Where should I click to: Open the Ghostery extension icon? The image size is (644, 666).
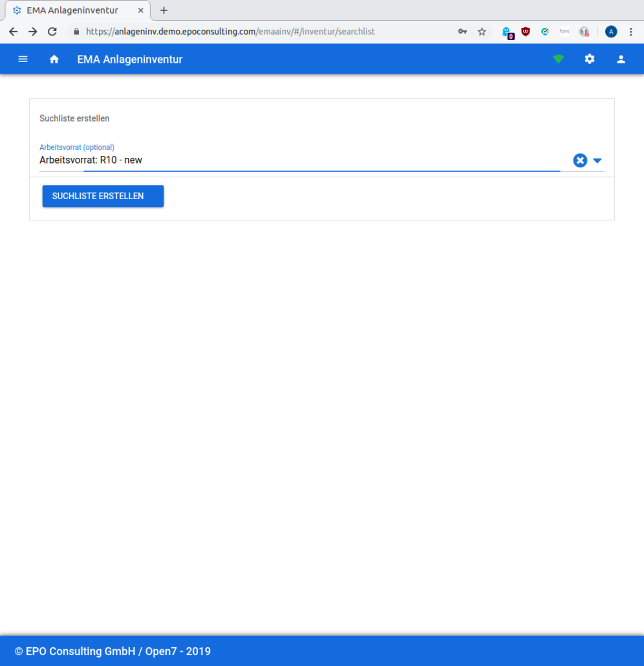coord(507,32)
